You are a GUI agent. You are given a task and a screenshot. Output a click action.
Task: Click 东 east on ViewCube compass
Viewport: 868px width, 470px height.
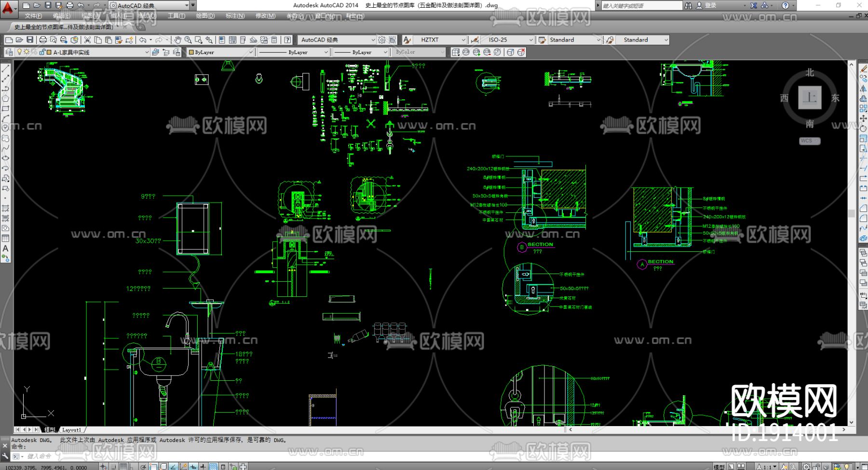coord(835,98)
